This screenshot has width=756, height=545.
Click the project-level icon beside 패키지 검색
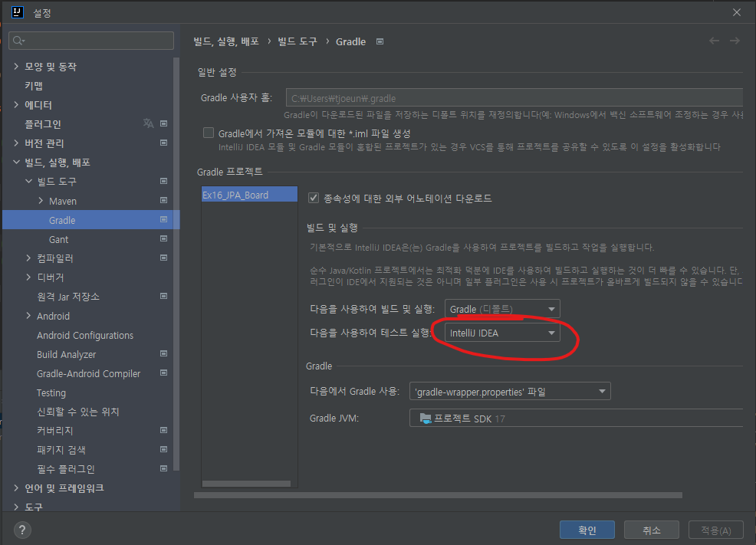(164, 450)
